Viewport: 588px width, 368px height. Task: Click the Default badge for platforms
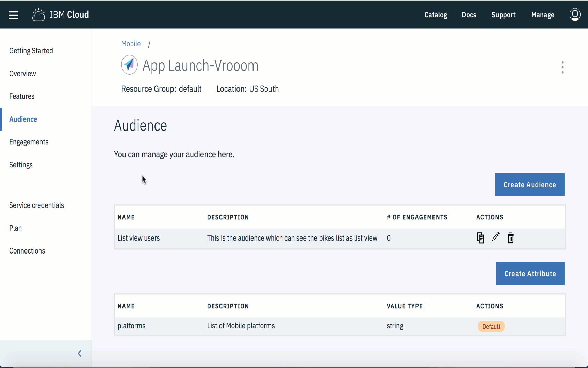pos(491,326)
